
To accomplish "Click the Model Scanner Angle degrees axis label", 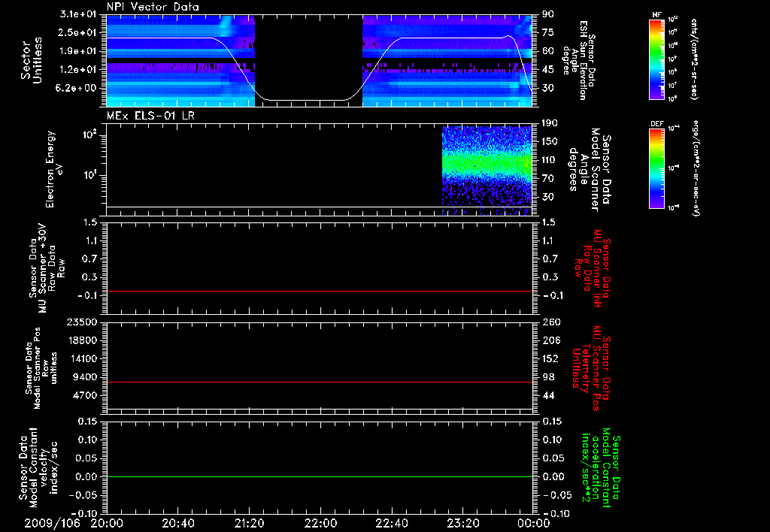I will tap(590, 169).
